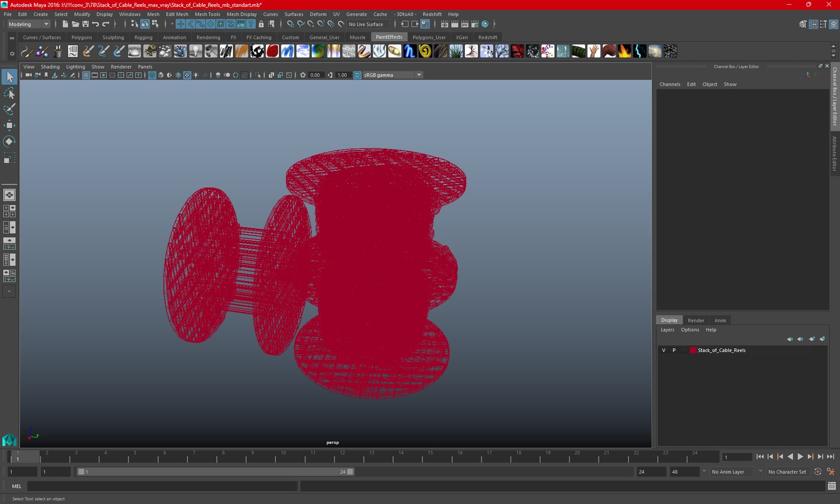Click the current frame field beside timeline
The height and width of the screenshot is (504, 840).
737,457
